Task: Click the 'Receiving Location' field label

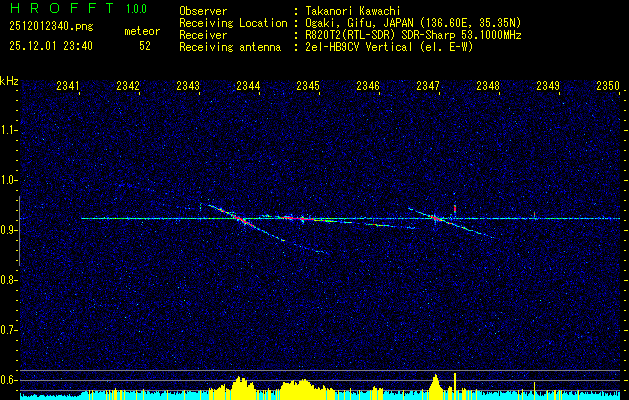Action: 233,23
